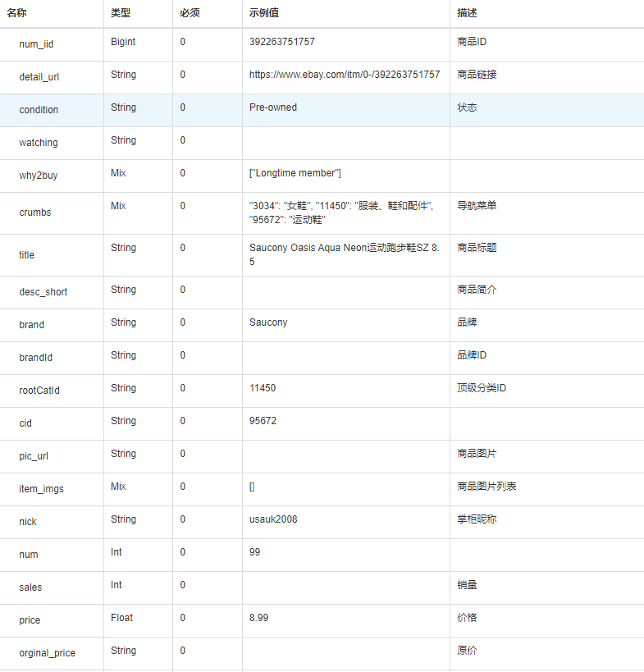Select the 价格 description
This screenshot has height=672, width=644.
click(x=467, y=618)
